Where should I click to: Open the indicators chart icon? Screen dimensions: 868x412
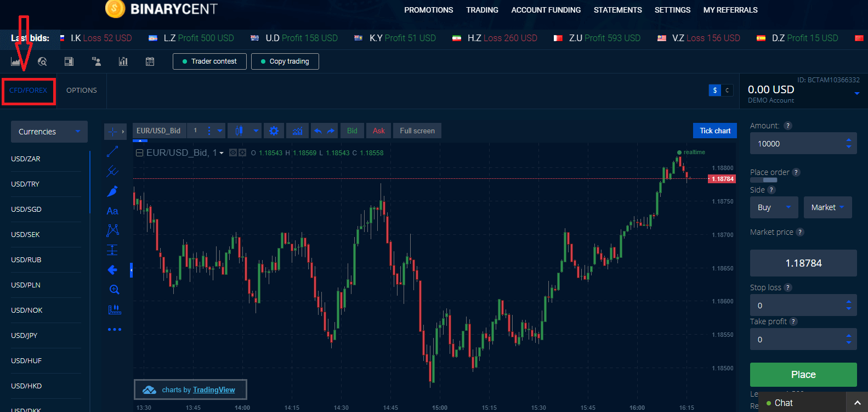tap(297, 131)
